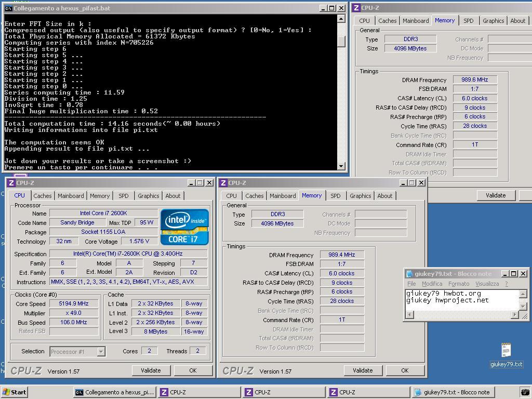Open the Graphics tab in bottom-left CPU-Z window
532x399 pixels.
(148, 196)
